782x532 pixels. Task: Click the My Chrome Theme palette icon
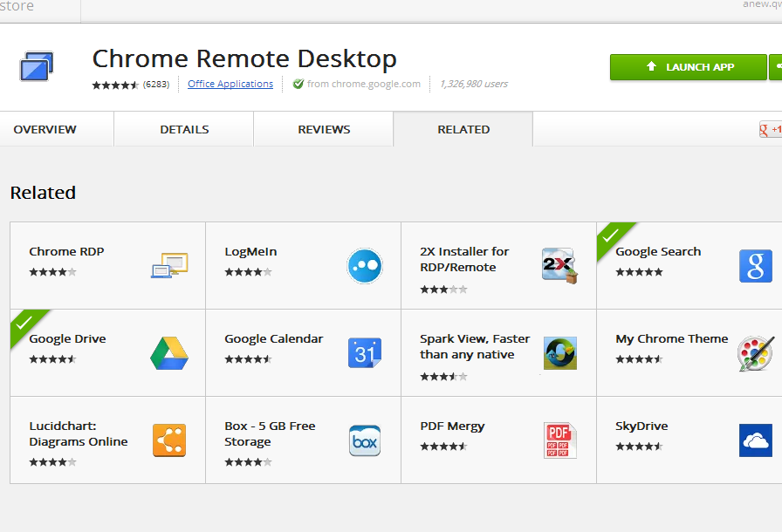(x=756, y=353)
